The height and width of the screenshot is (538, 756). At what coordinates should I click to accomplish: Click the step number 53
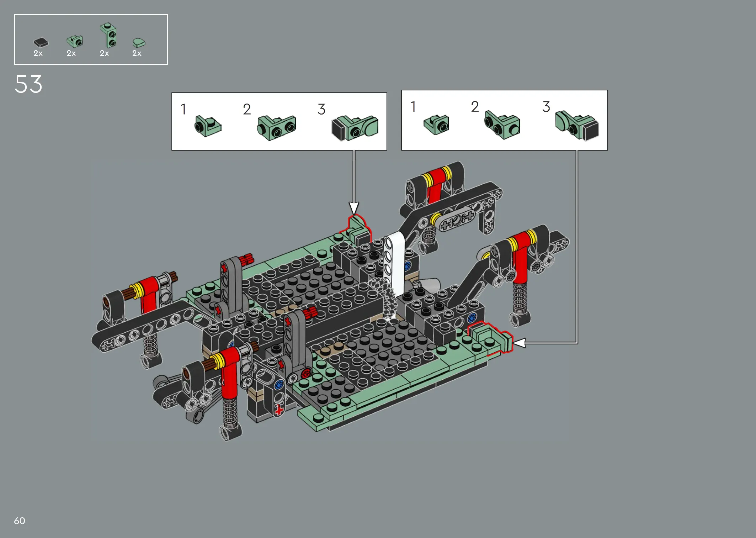(28, 84)
